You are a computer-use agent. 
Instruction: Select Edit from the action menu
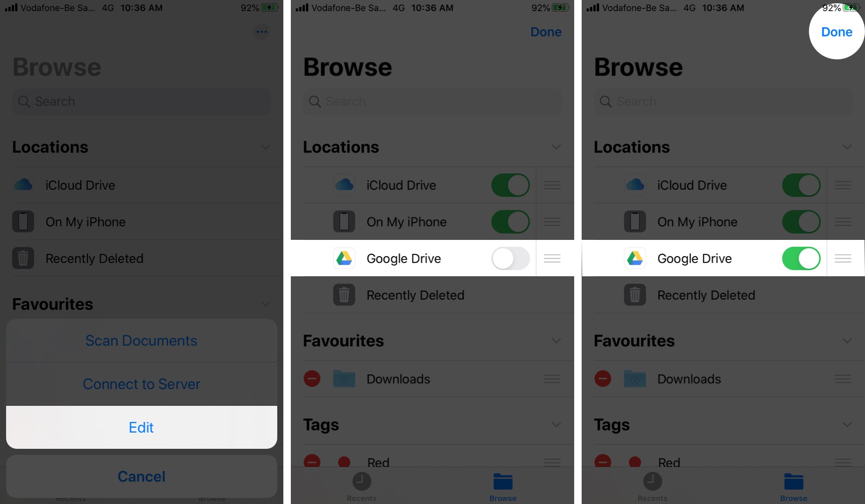pos(141,427)
